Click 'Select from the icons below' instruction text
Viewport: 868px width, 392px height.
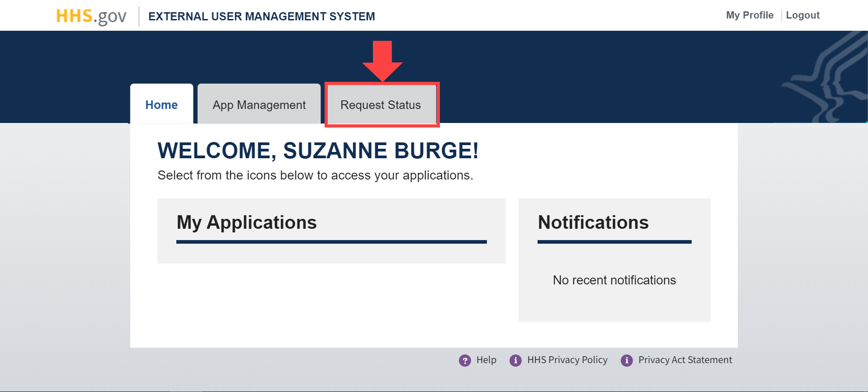click(x=315, y=175)
